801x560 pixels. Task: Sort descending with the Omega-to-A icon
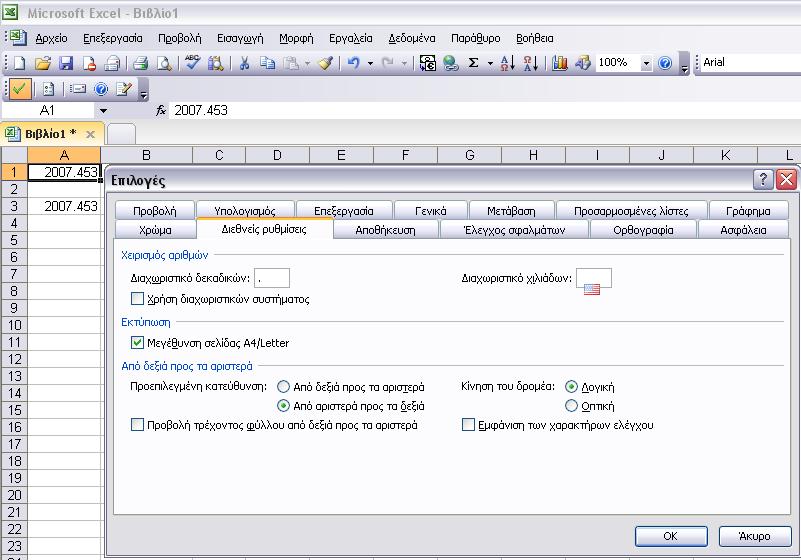coord(530,63)
